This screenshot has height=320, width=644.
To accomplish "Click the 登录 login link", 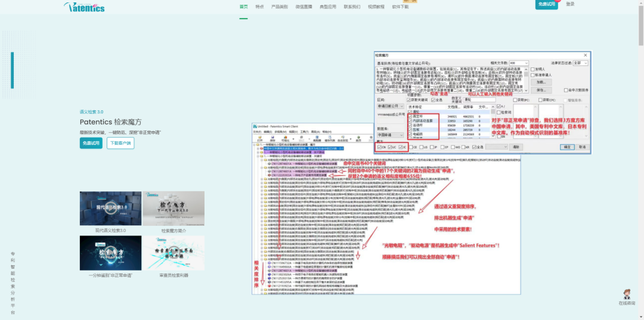I will [570, 4].
